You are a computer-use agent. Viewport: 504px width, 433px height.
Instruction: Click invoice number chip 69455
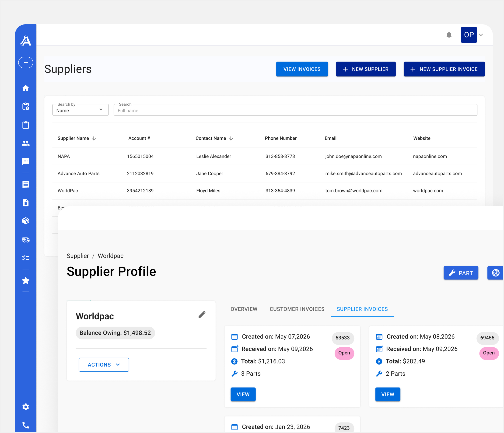coord(487,338)
